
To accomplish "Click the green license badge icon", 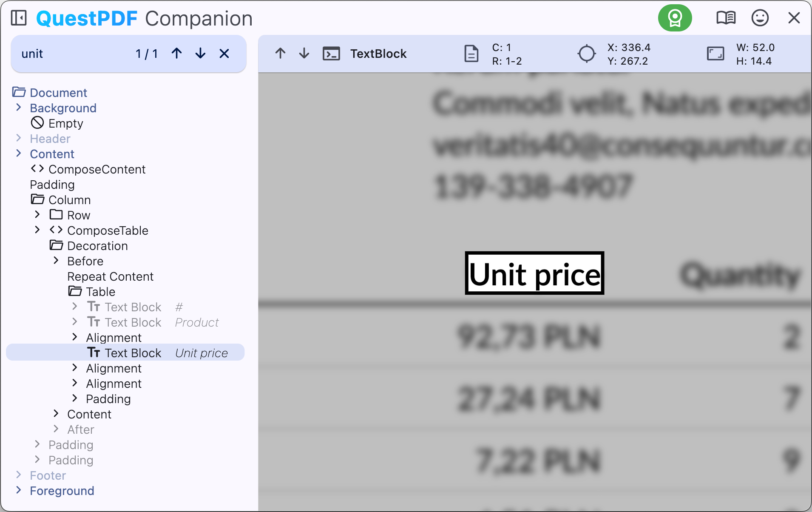I will tap(675, 18).
